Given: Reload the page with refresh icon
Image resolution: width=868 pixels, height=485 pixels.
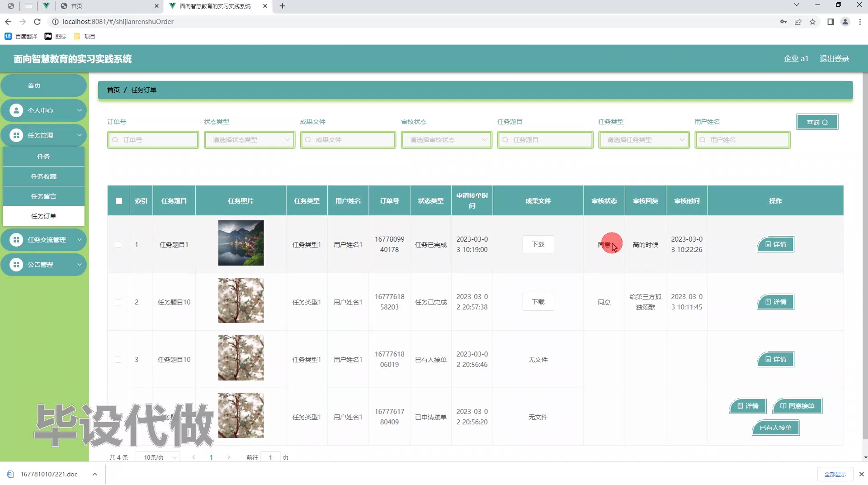Looking at the screenshot, I should click(x=38, y=21).
